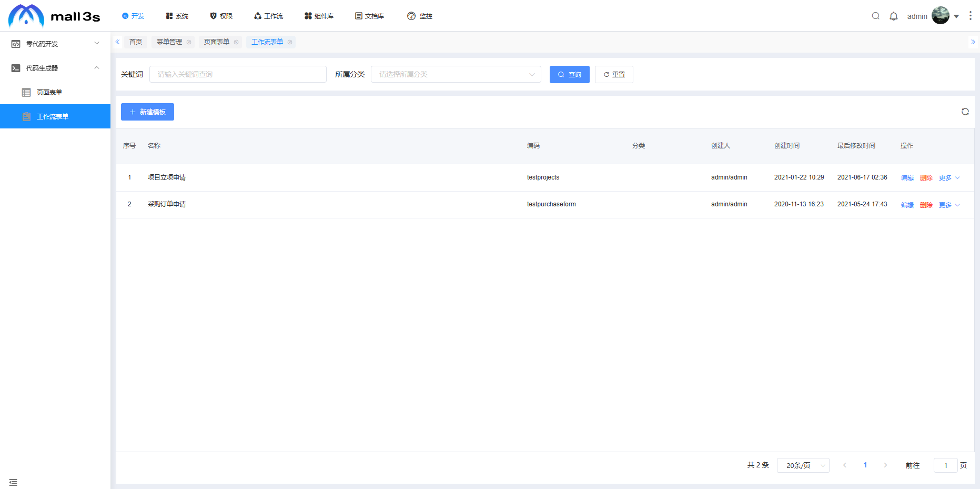980x489 pixels.
Task: Switch to 菜单管理 tab
Action: (169, 42)
